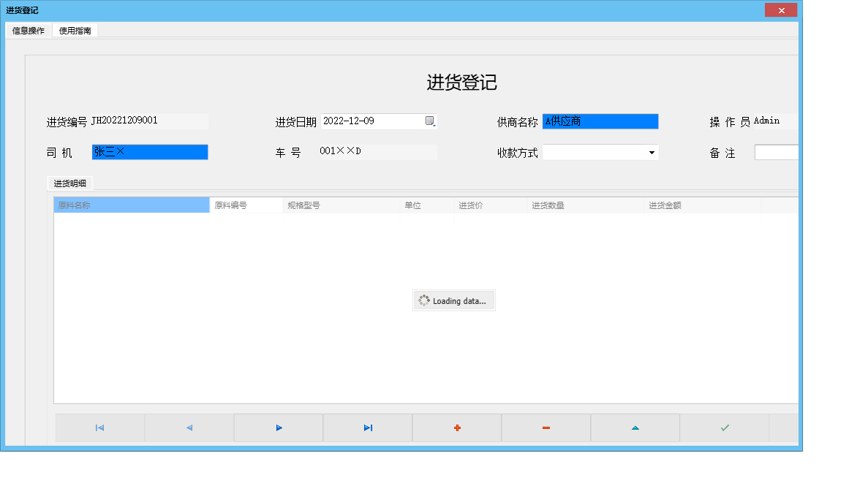Open the 进货日期 calendar picker
The height and width of the screenshot is (502, 868).
pos(430,121)
